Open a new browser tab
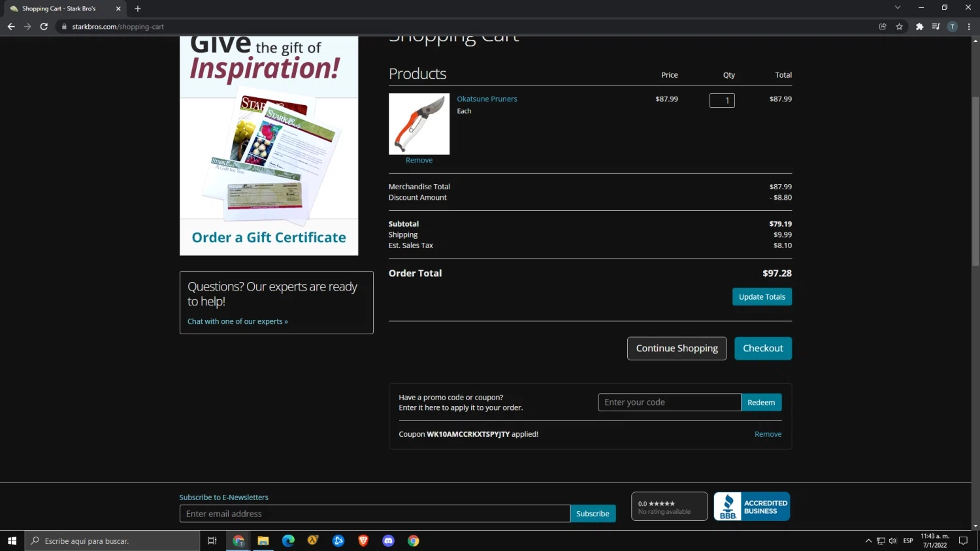The width and height of the screenshot is (980, 551). (x=138, y=8)
